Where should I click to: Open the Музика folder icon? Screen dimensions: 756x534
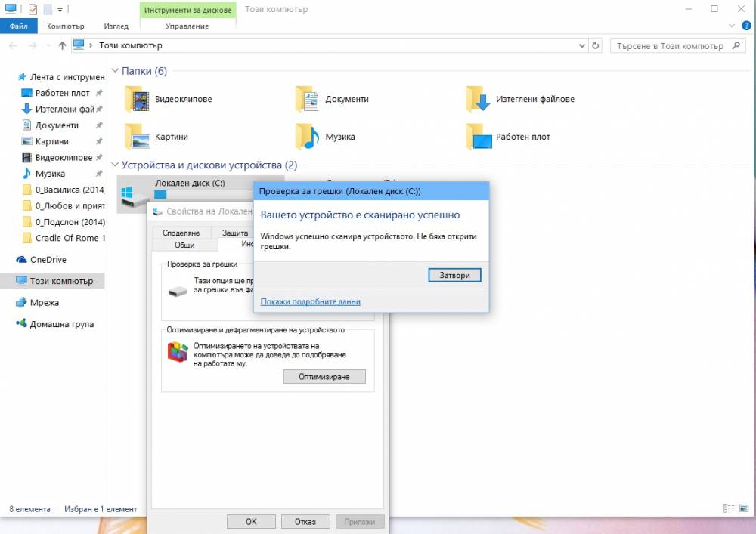click(307, 137)
